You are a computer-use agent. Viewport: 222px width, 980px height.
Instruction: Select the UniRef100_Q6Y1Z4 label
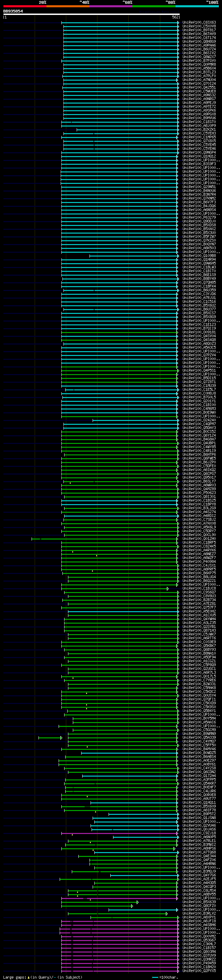[x=199, y=436]
